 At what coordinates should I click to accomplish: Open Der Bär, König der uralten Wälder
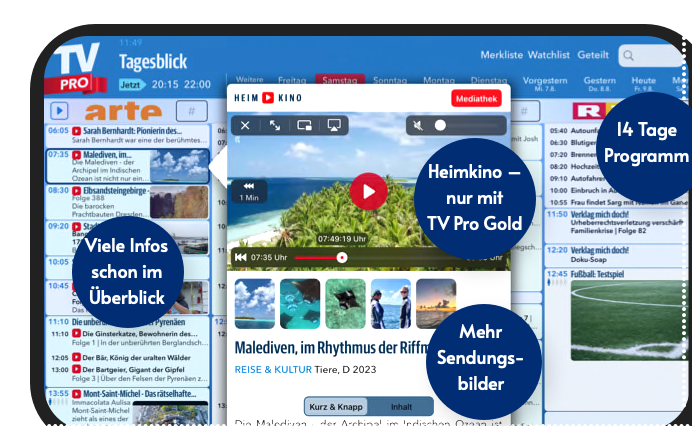tap(136, 358)
